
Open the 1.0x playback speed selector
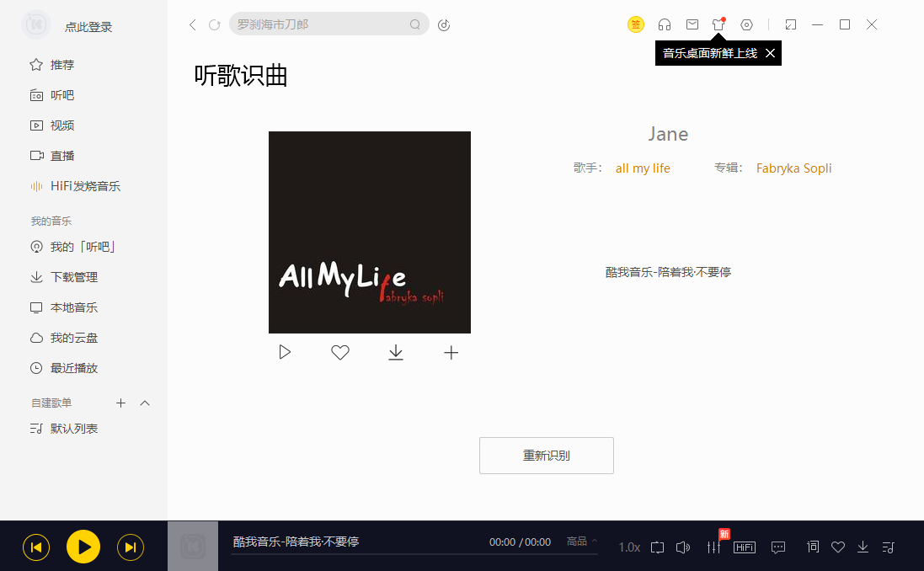629,547
